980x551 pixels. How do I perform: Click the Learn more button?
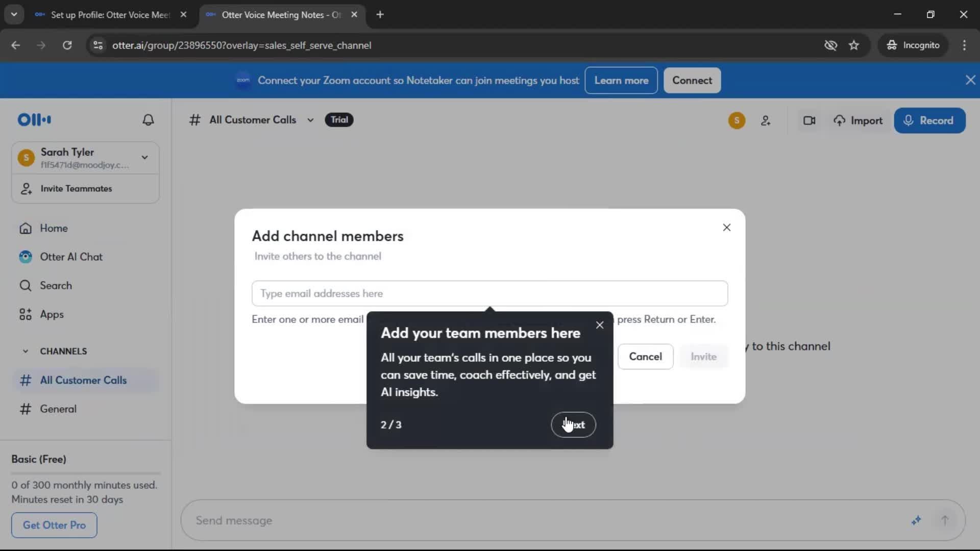[621, 80]
